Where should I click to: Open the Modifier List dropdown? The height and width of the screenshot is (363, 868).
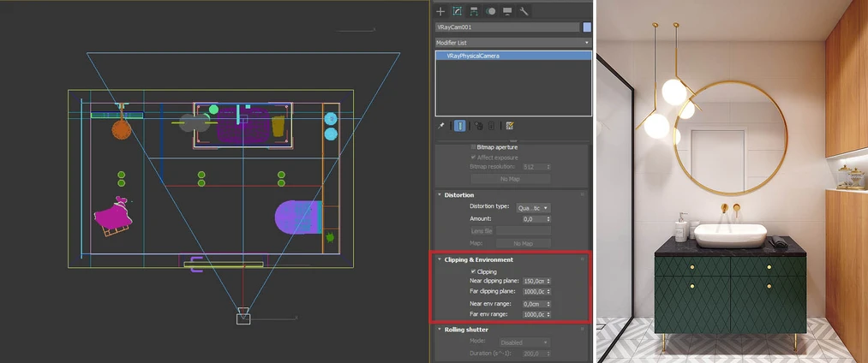tap(512, 42)
